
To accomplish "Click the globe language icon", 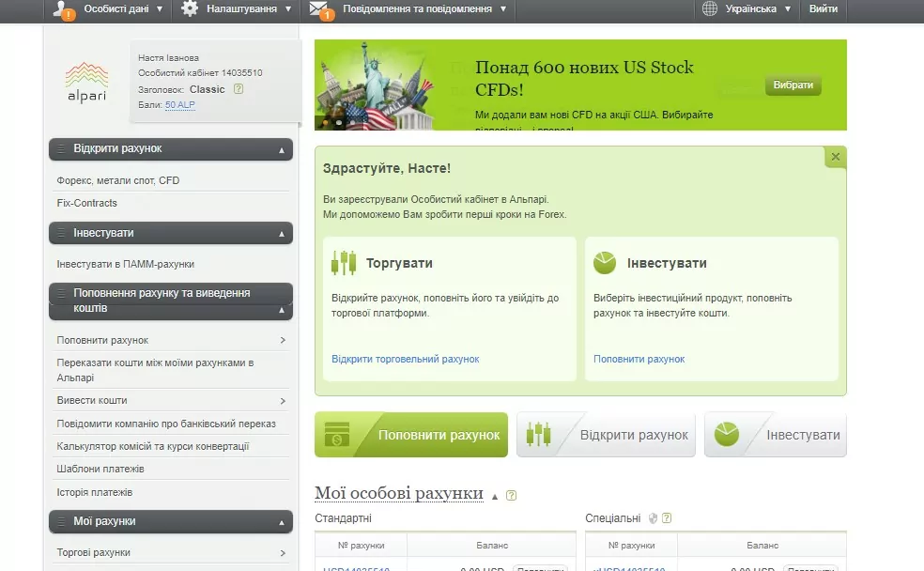I will click(710, 8).
